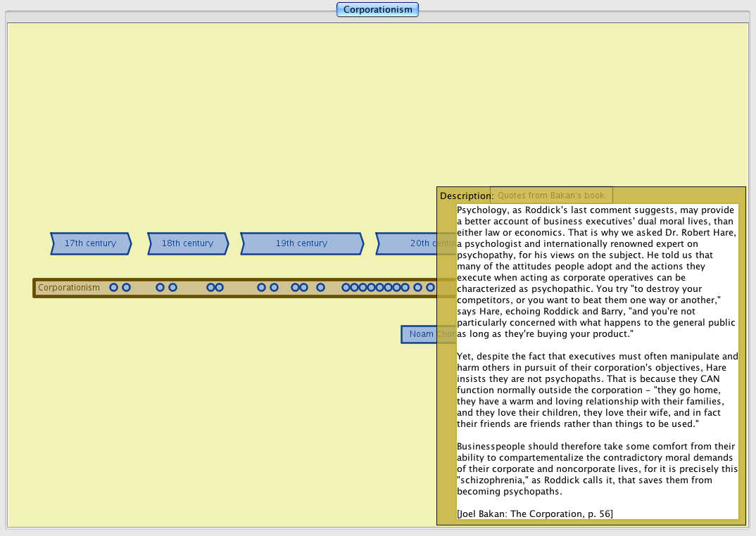This screenshot has width=756, height=536.
Task: Select the second event marker on Corporationism timeline
Action: tap(127, 288)
